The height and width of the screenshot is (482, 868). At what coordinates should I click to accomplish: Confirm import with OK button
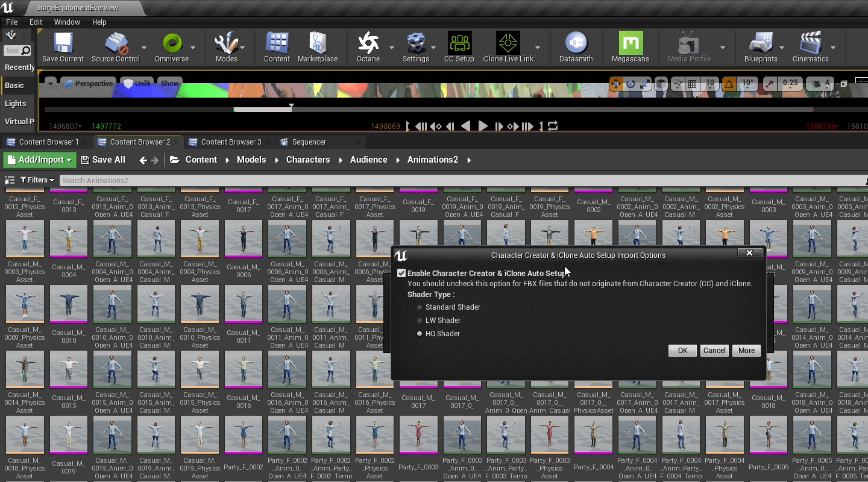tap(682, 351)
